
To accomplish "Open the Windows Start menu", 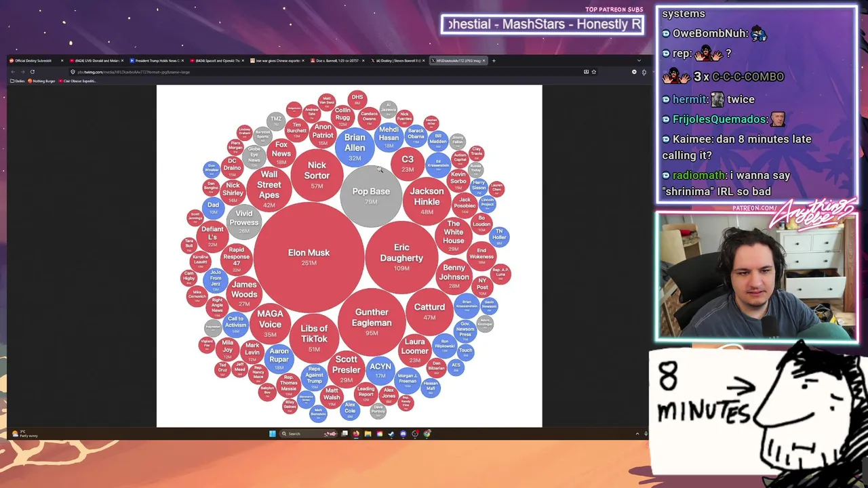I will [x=273, y=434].
